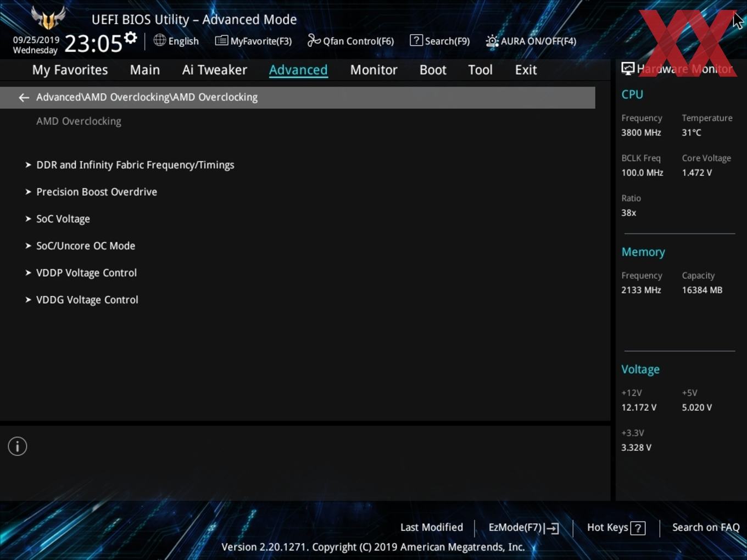Expand SoC/Uncore OC Mode arrow
Image resolution: width=747 pixels, height=560 pixels.
[x=28, y=245]
